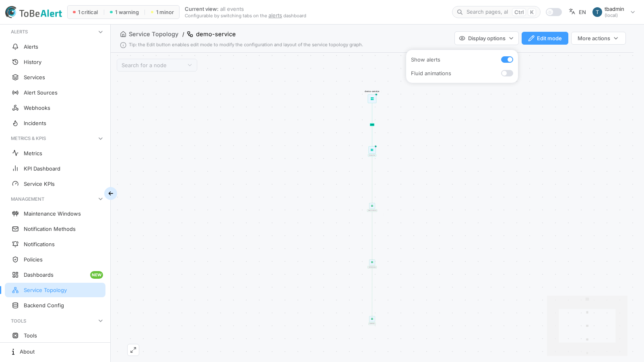Select Notifications in the sidebar
Screen dimensions: 644x362
pyautogui.click(x=55, y=244)
